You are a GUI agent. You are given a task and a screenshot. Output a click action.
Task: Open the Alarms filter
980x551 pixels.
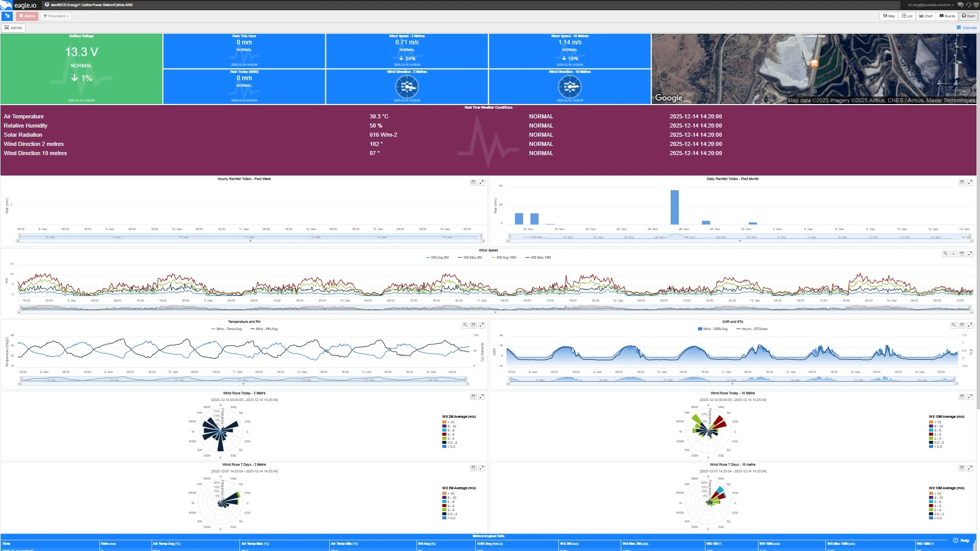pos(27,16)
